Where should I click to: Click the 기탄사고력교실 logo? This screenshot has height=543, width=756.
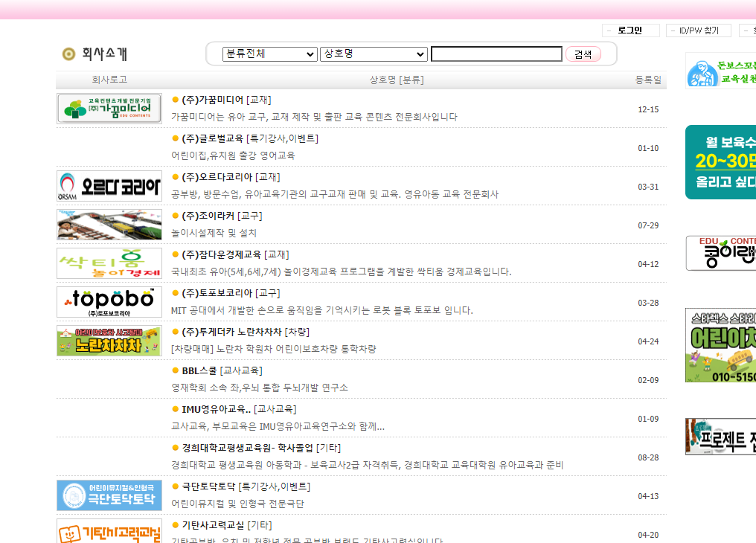tap(109, 531)
